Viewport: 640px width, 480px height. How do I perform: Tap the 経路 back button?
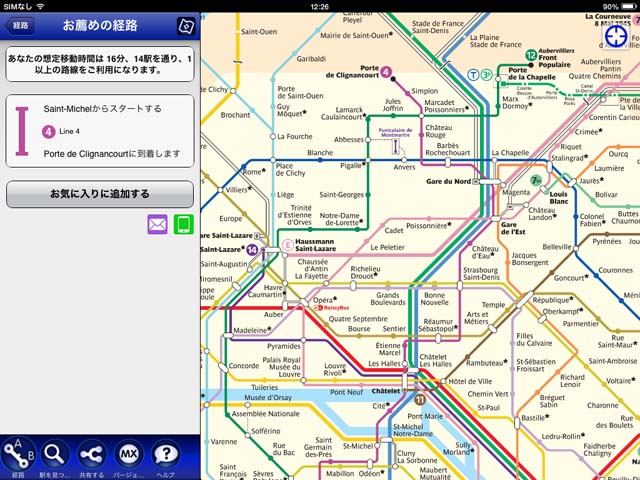tap(19, 26)
